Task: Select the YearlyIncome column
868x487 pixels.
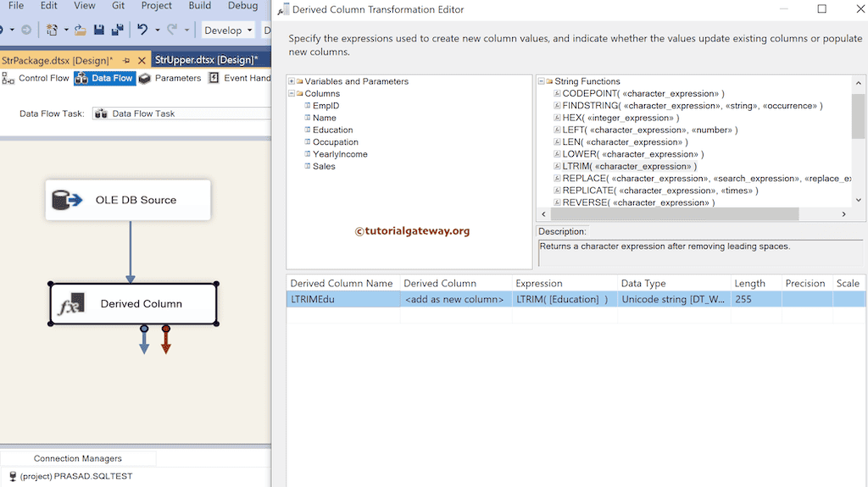Action: coord(340,154)
